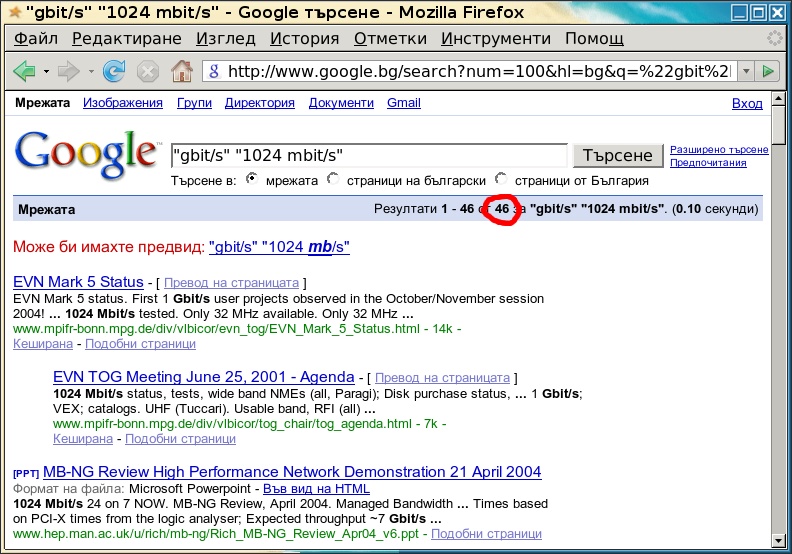The image size is (792, 554).
Task: Go back using the green Back arrow
Action: pyautogui.click(x=24, y=71)
